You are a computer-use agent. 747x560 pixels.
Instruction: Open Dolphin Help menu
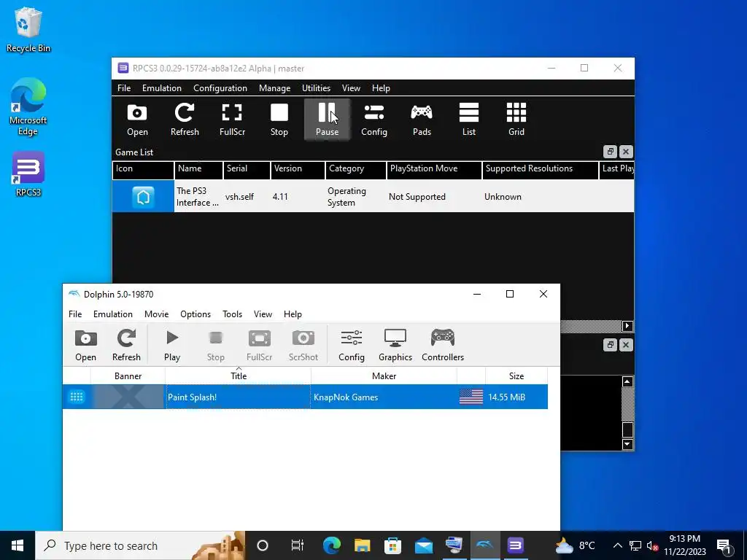coord(293,314)
